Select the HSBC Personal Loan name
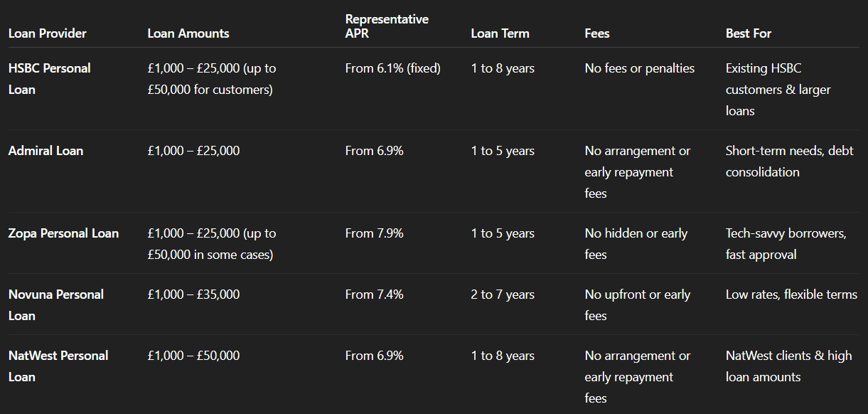Viewport: 868px width, 414px height. pyautogui.click(x=50, y=79)
